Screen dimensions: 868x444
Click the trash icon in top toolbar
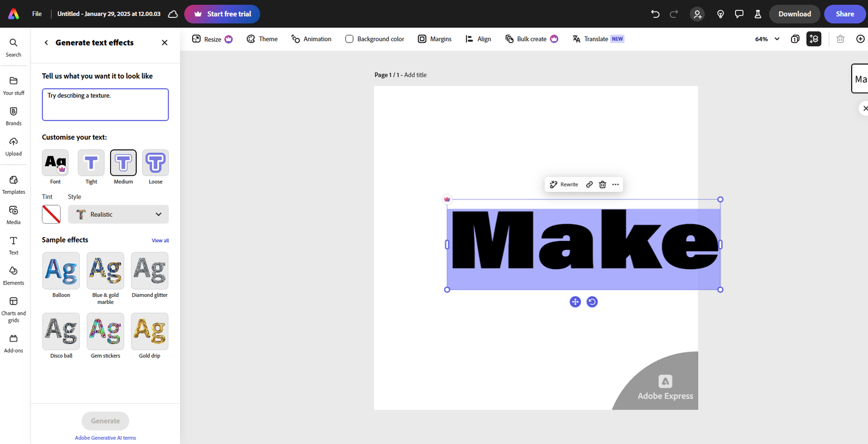pyautogui.click(x=840, y=39)
